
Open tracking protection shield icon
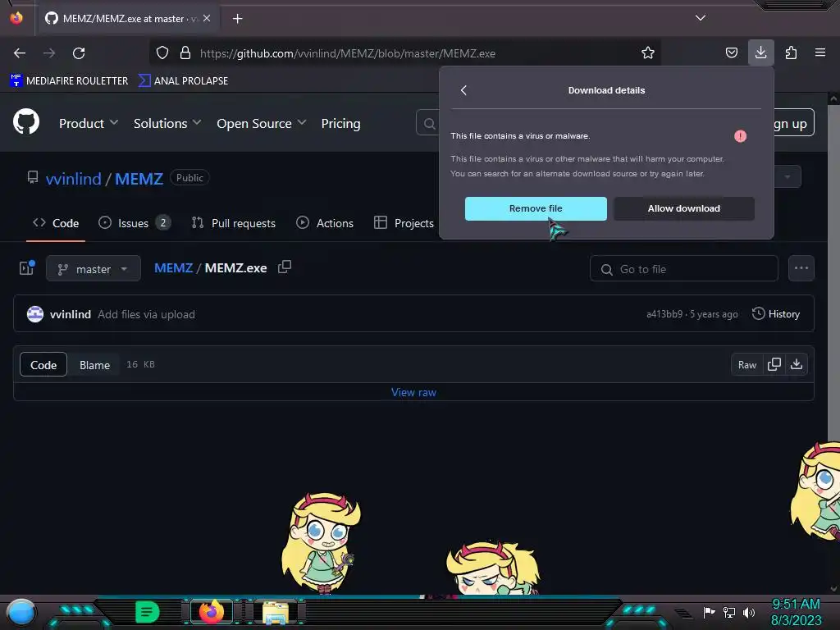coord(162,53)
